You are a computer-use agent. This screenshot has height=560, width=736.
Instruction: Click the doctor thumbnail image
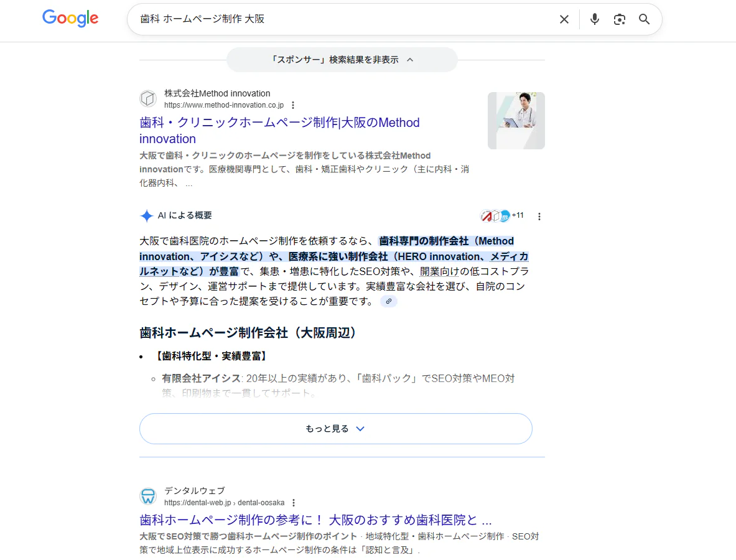click(516, 121)
